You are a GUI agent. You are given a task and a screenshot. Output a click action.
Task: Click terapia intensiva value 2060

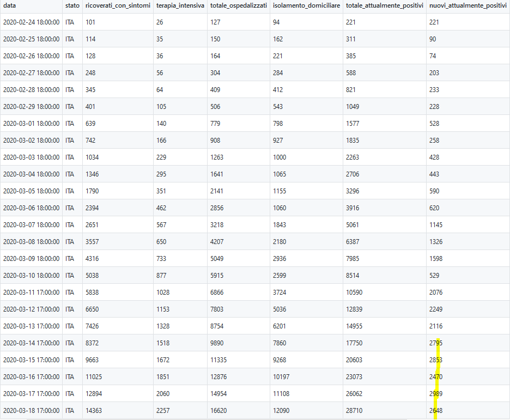[x=163, y=394]
